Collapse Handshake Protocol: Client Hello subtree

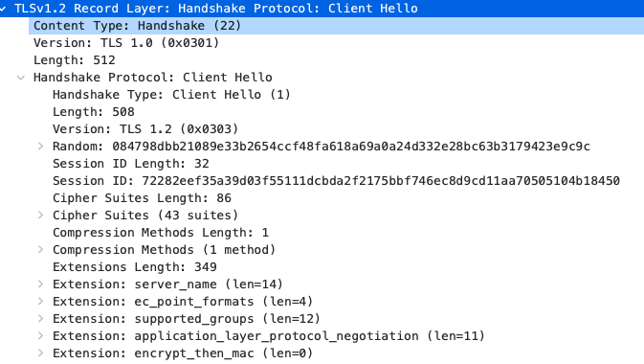pyautogui.click(x=21, y=78)
